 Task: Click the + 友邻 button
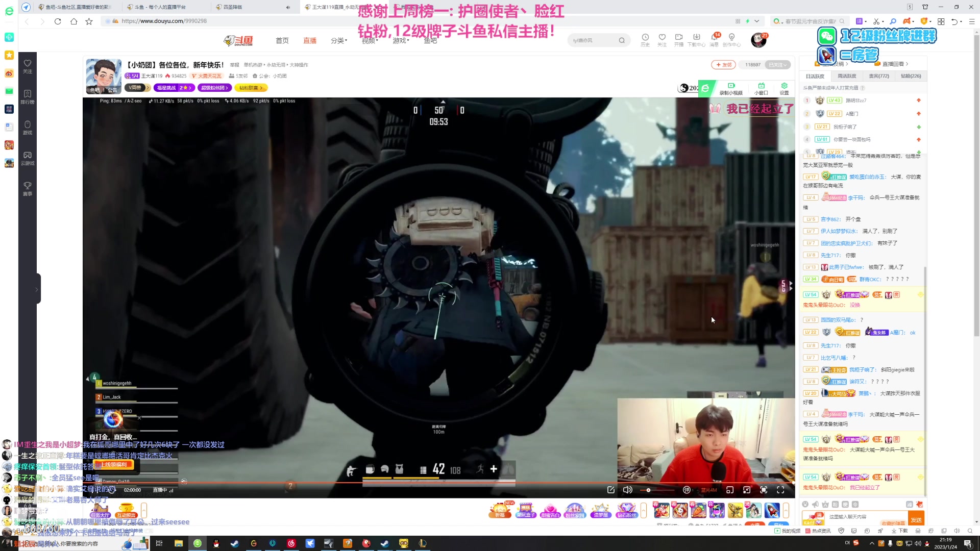(724, 65)
